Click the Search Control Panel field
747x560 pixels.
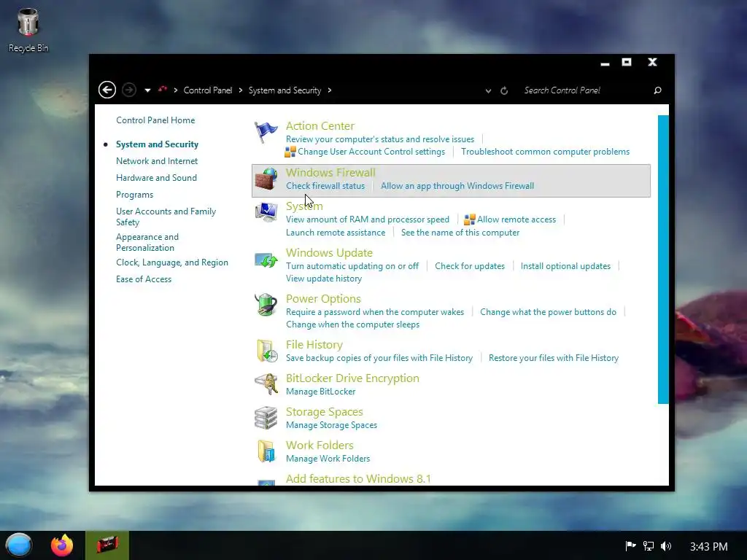(586, 90)
